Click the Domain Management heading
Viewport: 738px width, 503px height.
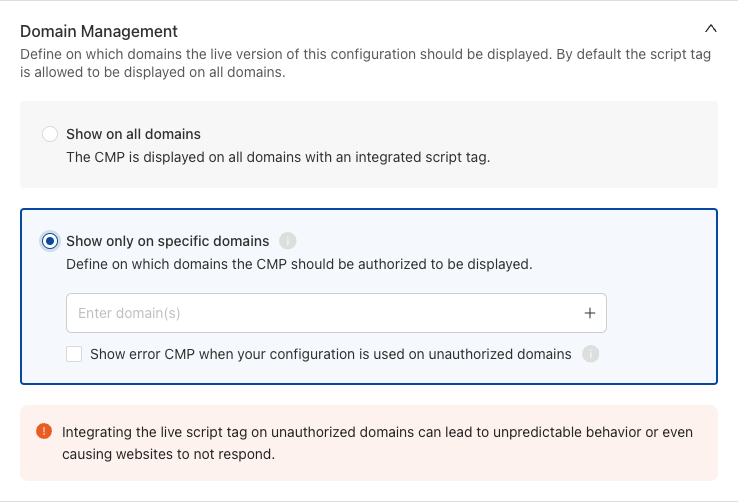coord(99,31)
